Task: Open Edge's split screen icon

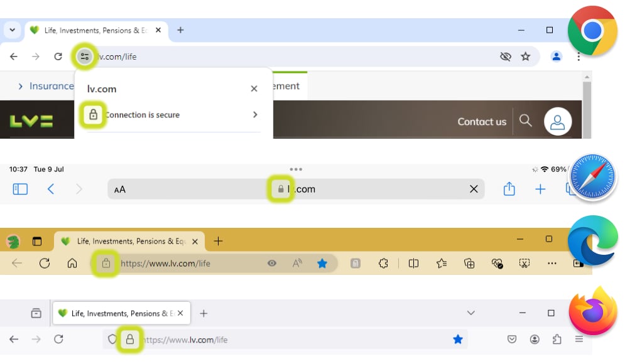Action: coord(413,263)
